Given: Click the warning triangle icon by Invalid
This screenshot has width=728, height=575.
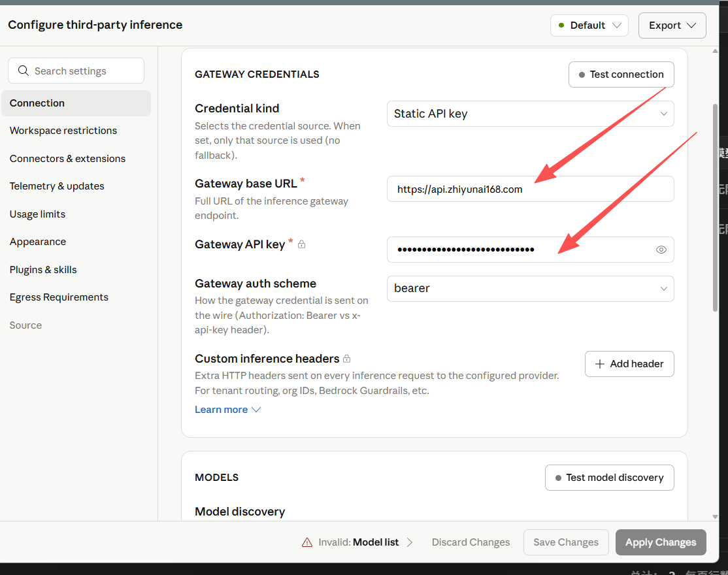Looking at the screenshot, I should pos(307,542).
